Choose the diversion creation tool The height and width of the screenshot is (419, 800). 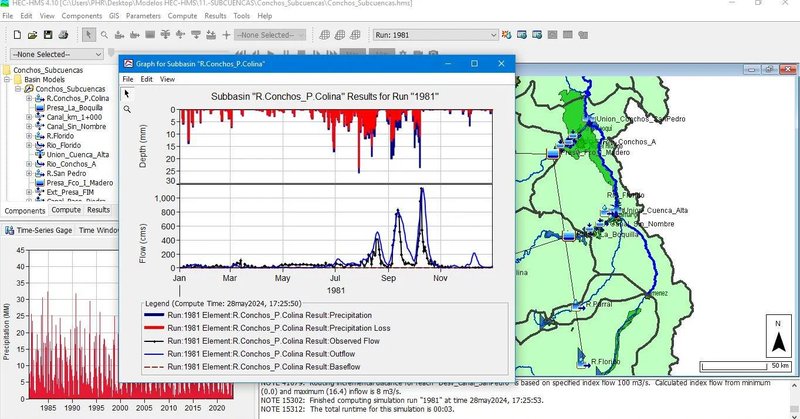coord(181,35)
